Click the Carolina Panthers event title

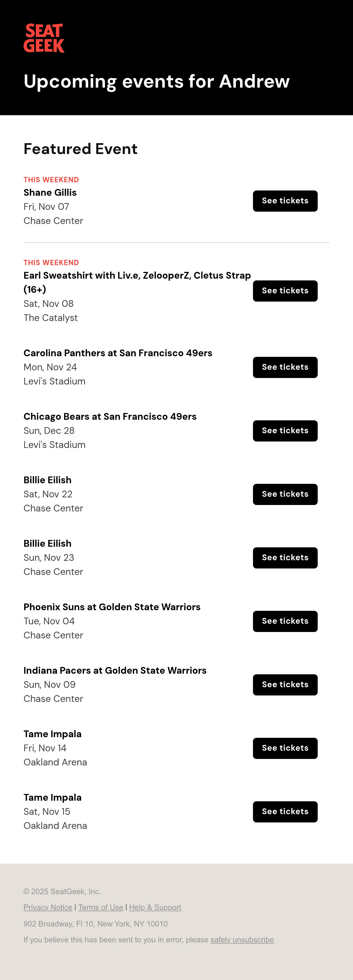point(118,353)
